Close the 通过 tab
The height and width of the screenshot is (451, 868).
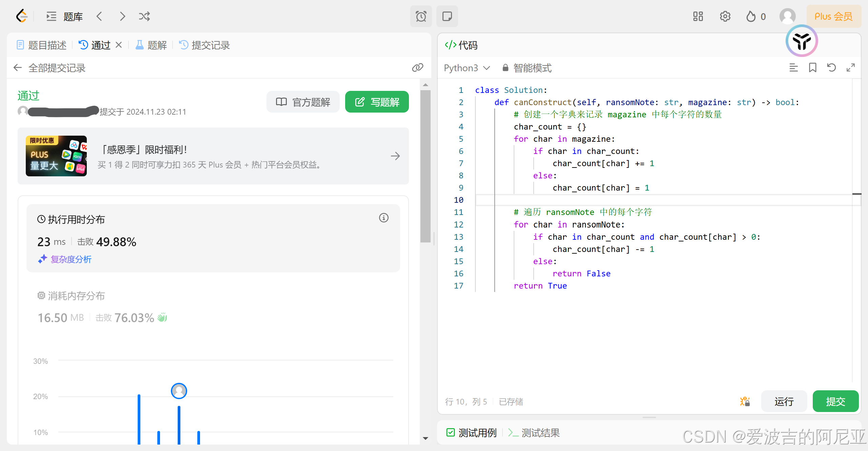tap(119, 45)
